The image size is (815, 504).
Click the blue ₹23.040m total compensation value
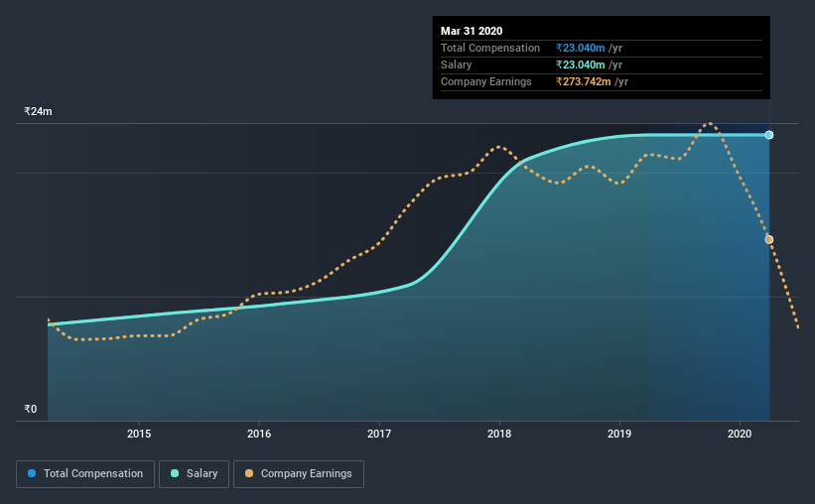[580, 48]
